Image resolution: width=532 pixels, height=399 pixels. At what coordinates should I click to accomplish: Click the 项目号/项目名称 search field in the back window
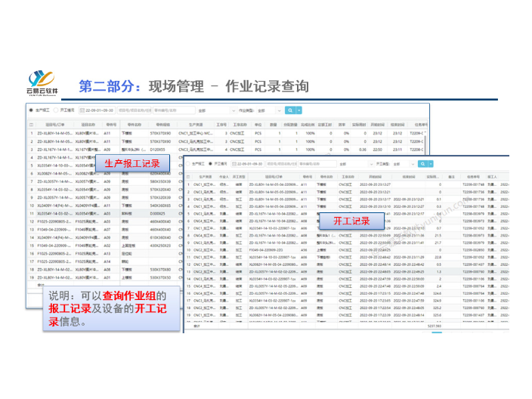point(135,110)
